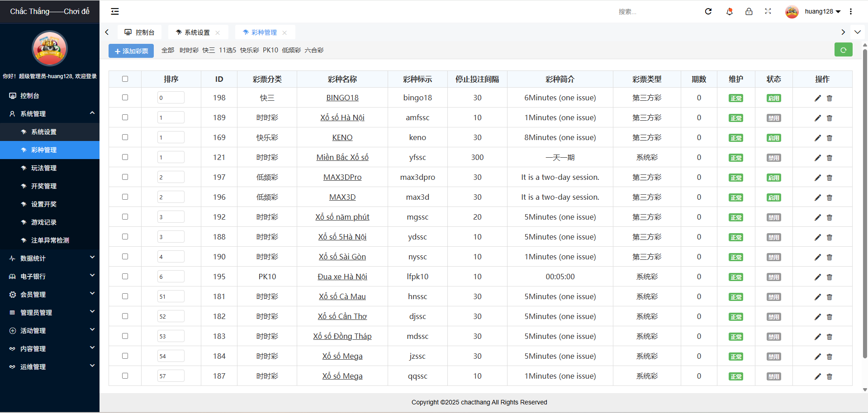
Task: Open the three-dot more options menu
Action: (x=851, y=11)
